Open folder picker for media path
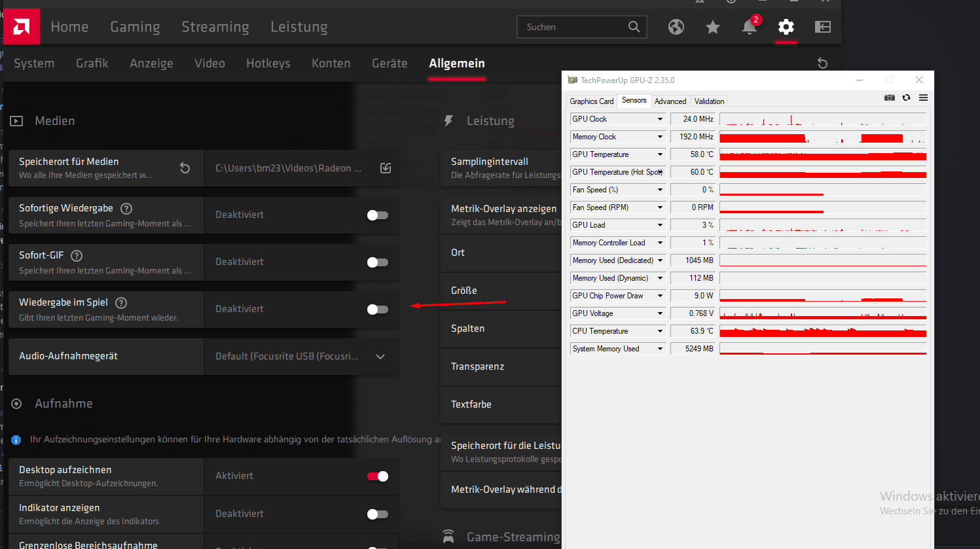 pyautogui.click(x=386, y=168)
